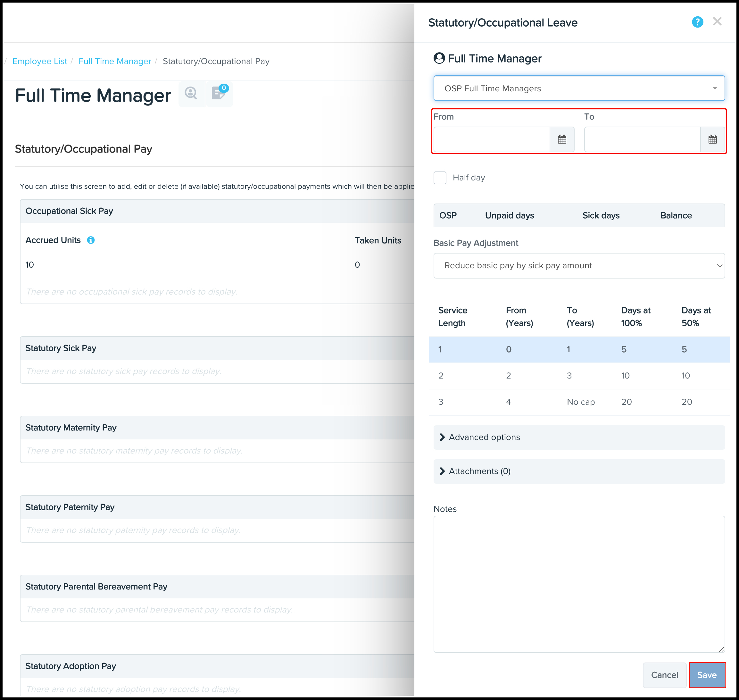Screen dimensions: 739x700
Task: Open Full Time Manager breadcrumb link
Action: click(114, 61)
